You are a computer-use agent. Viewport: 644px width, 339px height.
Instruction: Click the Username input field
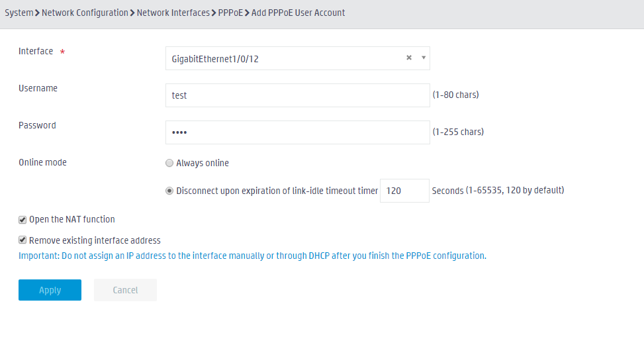297,95
